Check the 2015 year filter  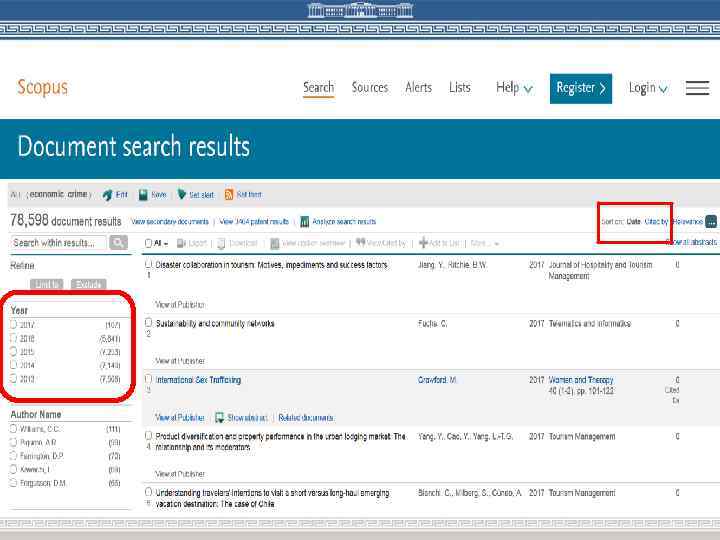coord(13,352)
